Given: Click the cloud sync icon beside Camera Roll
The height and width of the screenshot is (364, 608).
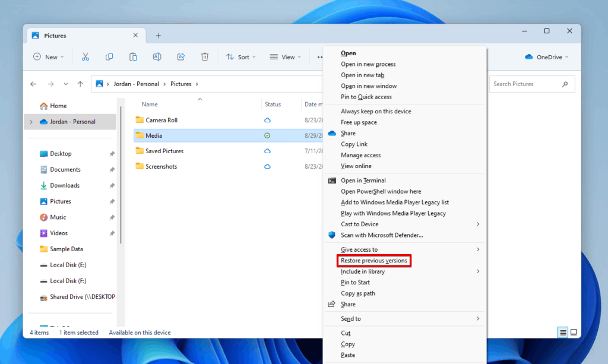Looking at the screenshot, I should (x=267, y=119).
